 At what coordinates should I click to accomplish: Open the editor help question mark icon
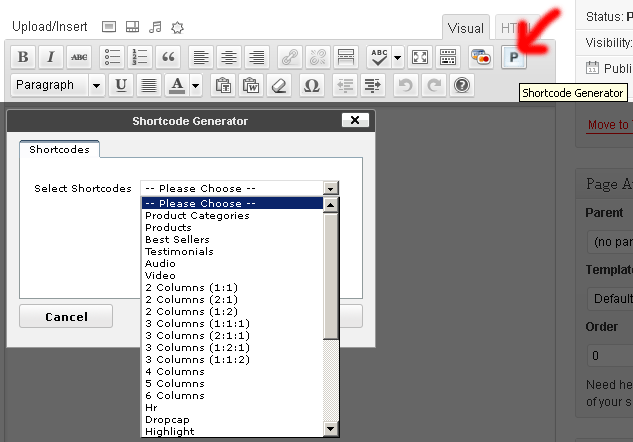pos(461,86)
